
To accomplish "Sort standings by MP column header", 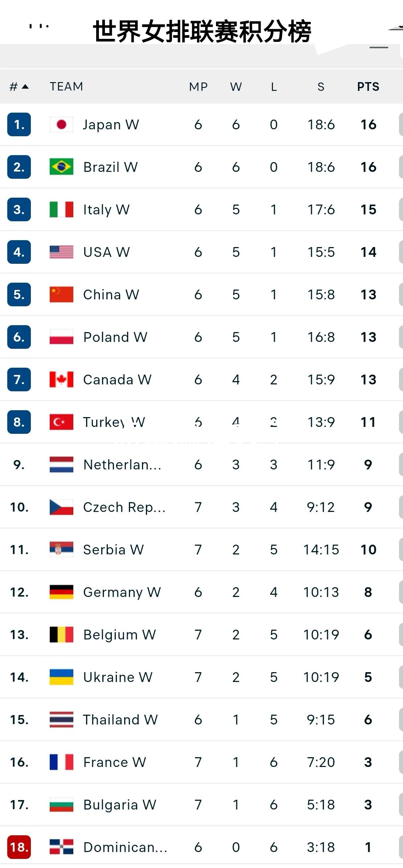I will (x=198, y=87).
